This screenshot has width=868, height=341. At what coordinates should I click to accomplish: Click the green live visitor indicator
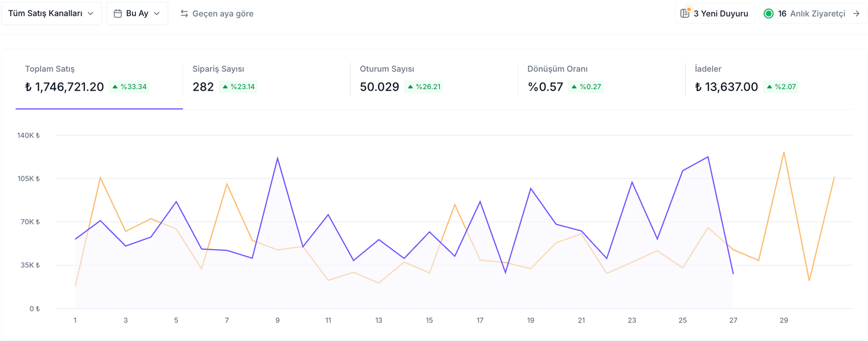pos(768,13)
